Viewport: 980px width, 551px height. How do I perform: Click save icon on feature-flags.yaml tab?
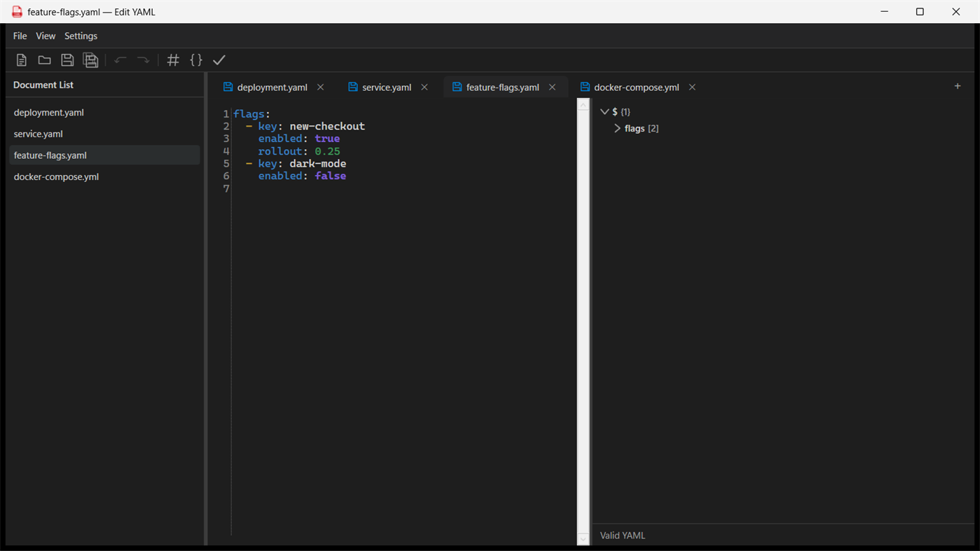click(457, 87)
